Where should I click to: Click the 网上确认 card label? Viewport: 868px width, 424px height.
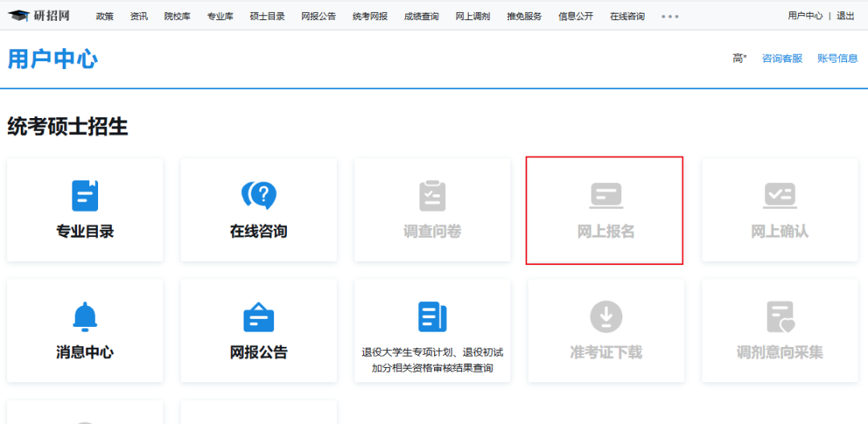click(x=780, y=231)
